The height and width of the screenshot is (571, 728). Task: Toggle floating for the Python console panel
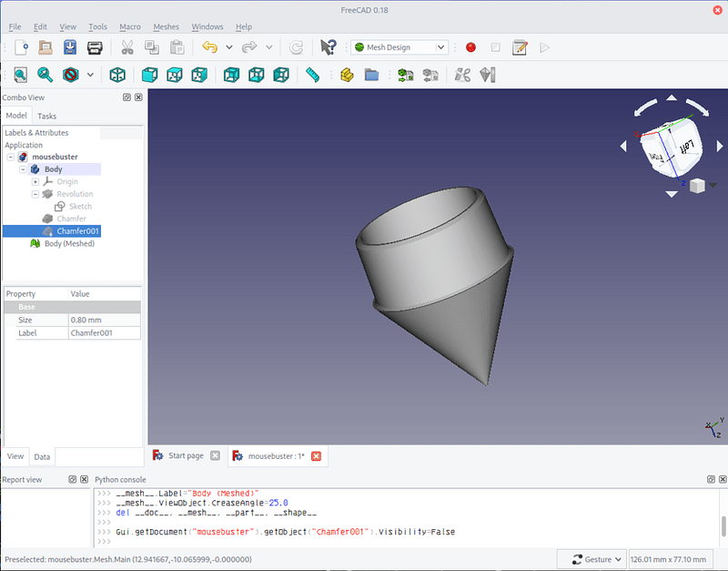(x=711, y=479)
